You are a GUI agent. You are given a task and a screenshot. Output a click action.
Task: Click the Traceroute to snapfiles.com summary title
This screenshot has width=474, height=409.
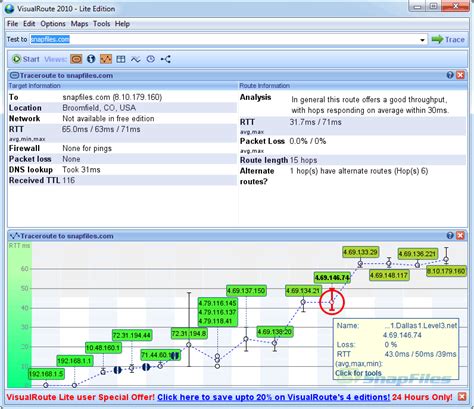point(66,75)
